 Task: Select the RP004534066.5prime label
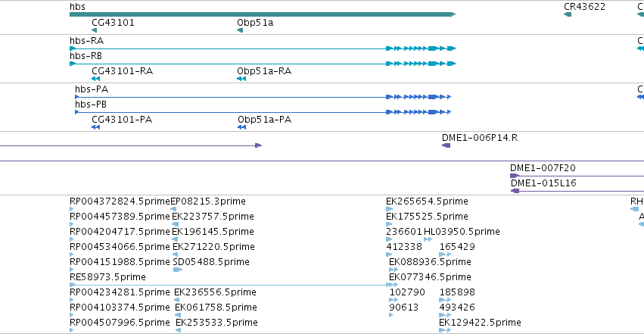[x=120, y=247]
